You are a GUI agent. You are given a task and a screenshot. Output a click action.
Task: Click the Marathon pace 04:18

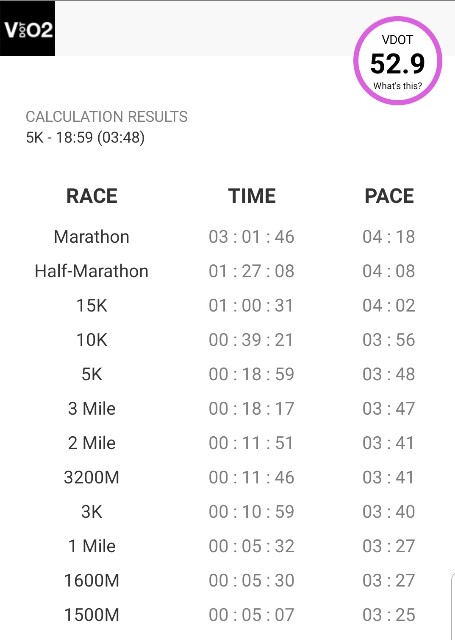388,237
